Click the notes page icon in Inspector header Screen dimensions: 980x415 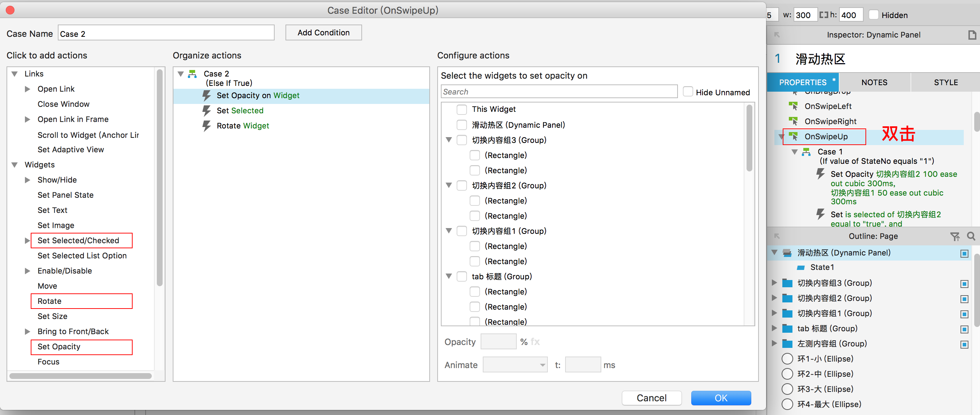tap(972, 35)
